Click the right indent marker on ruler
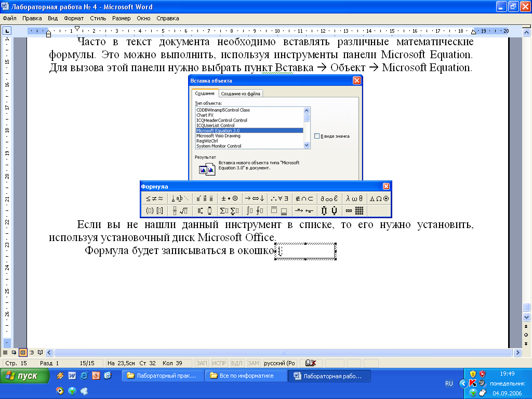 (x=473, y=32)
